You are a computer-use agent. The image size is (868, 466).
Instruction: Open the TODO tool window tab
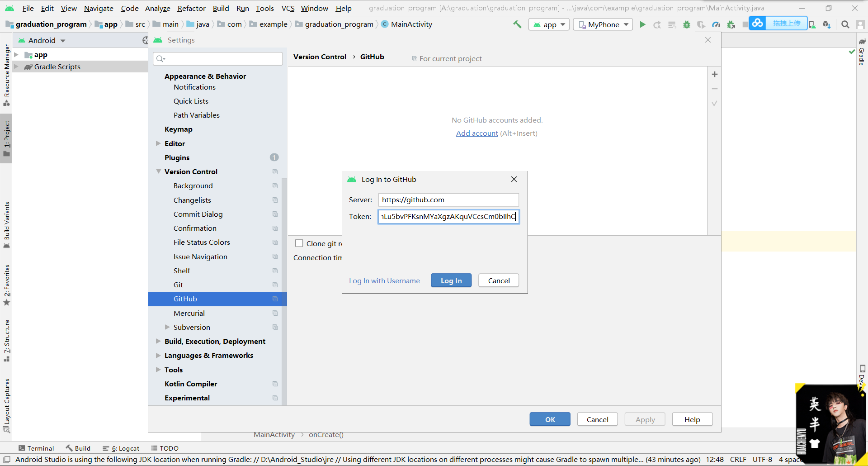(165, 448)
